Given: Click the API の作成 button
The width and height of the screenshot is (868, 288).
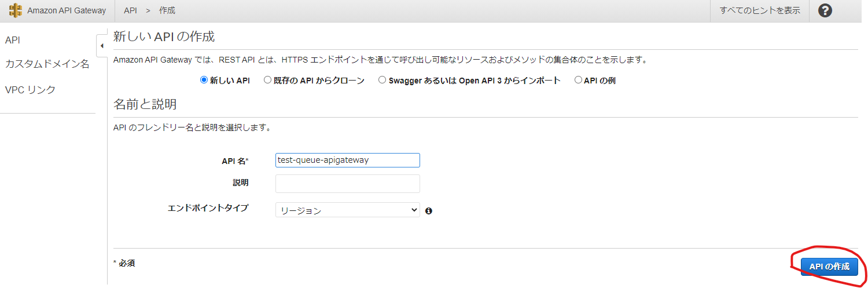Looking at the screenshot, I should point(829,267).
